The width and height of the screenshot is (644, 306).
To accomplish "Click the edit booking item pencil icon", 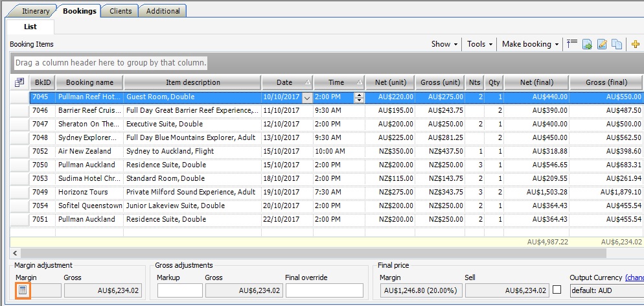I will pos(602,44).
